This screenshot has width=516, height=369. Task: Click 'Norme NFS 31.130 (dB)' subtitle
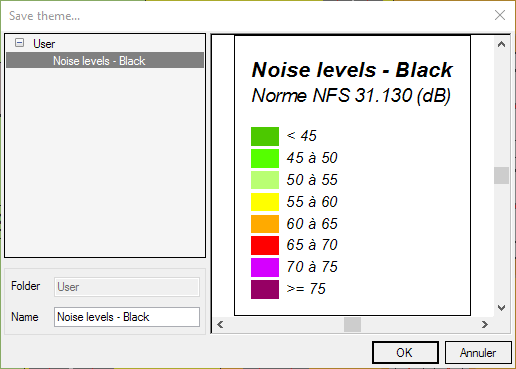351,96
